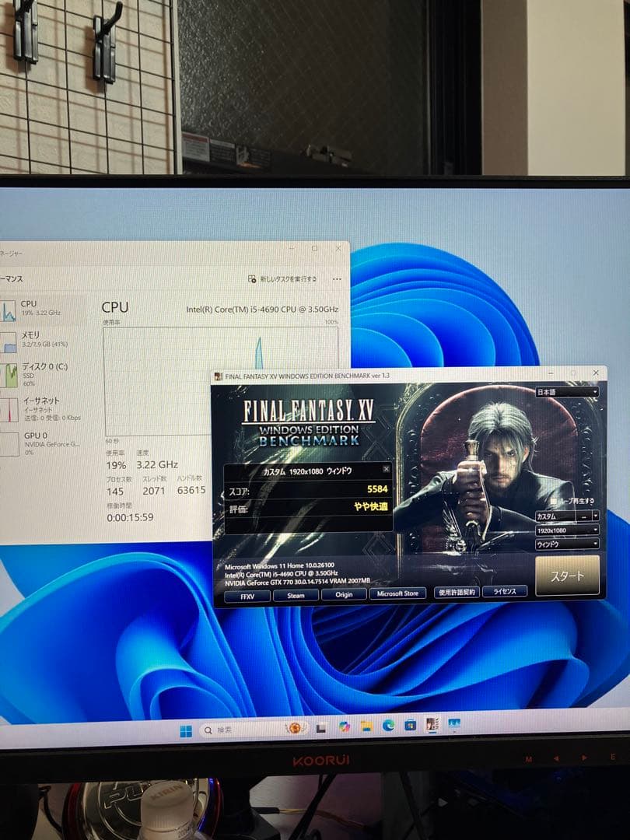Viewport: 630px width, 840px height.
Task: Launch Microsoft Edge from the taskbar
Action: click(x=388, y=726)
